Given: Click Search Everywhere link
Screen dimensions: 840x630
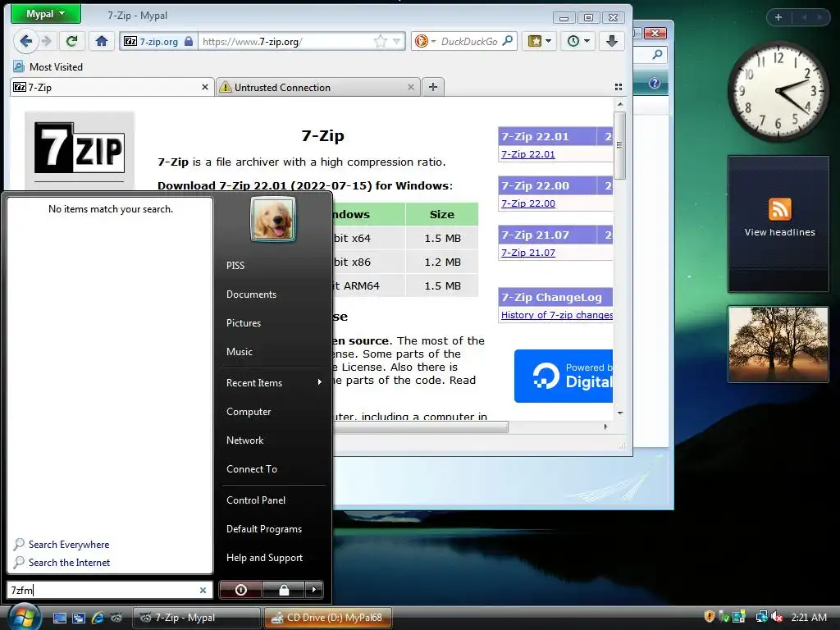Looking at the screenshot, I should pyautogui.click(x=62, y=545).
